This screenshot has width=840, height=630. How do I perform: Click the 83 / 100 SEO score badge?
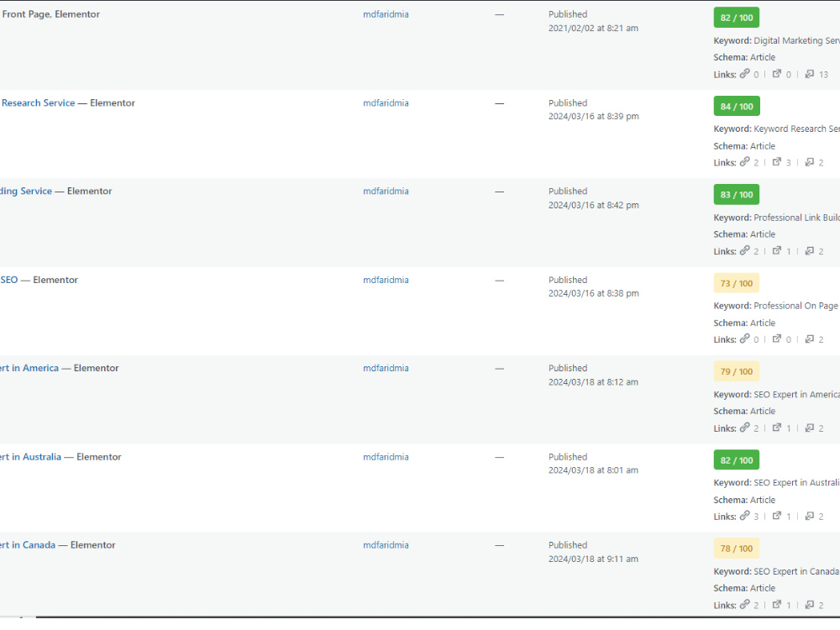pos(736,195)
